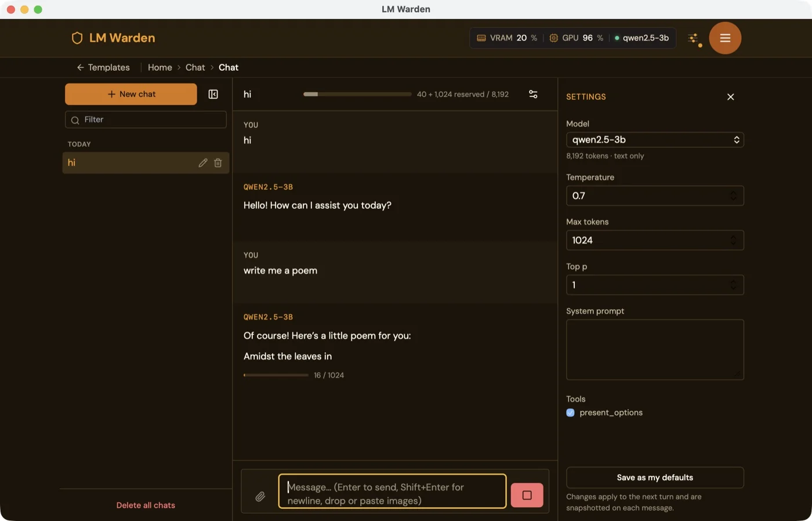This screenshot has width=812, height=521.
Task: Adjust the Top p stepper
Action: coord(733,285)
